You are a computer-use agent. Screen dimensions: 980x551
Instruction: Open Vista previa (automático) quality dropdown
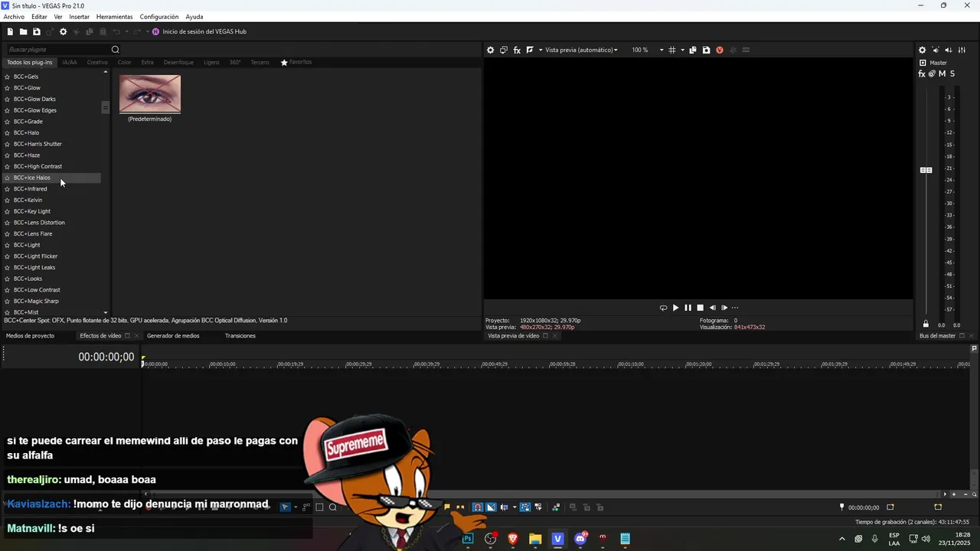[581, 50]
